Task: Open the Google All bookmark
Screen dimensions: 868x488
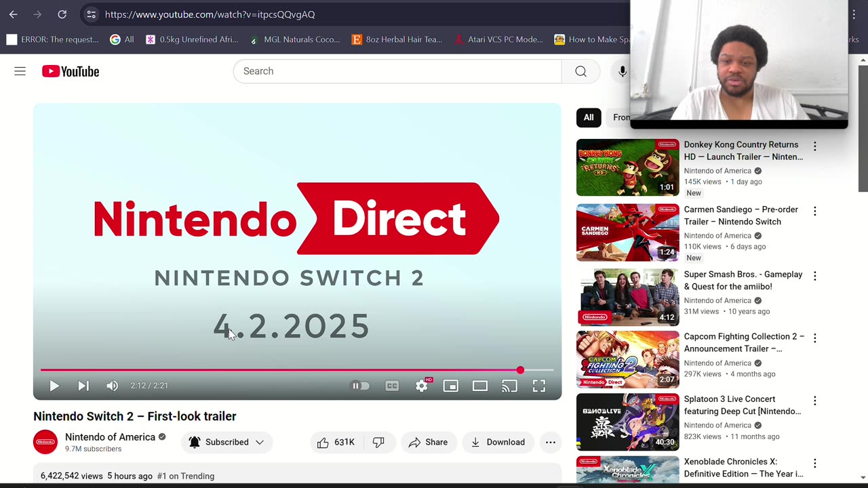Action: (122, 39)
